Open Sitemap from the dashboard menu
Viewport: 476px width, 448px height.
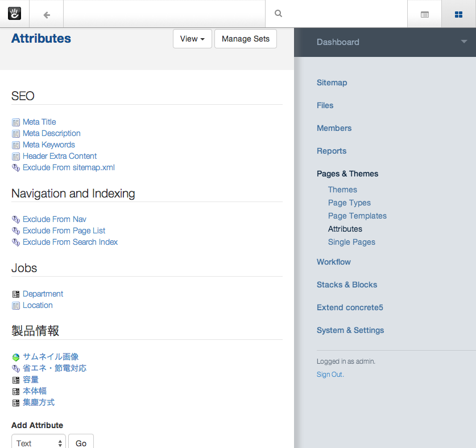(x=332, y=83)
